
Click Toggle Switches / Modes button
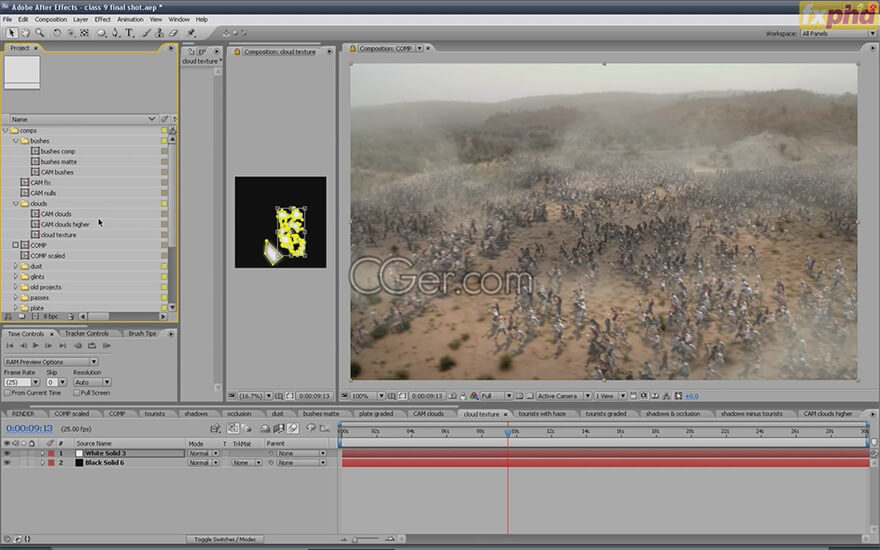pyautogui.click(x=224, y=539)
